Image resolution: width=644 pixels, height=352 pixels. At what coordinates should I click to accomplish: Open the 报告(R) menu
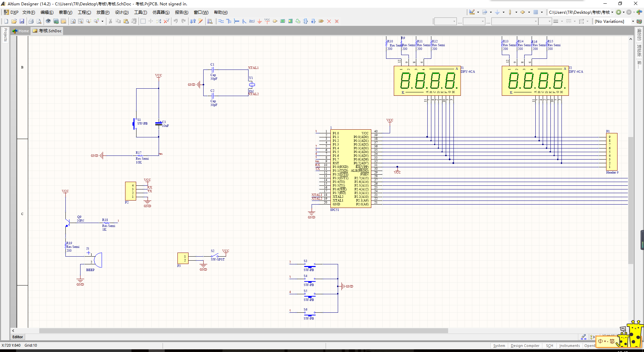point(181,12)
